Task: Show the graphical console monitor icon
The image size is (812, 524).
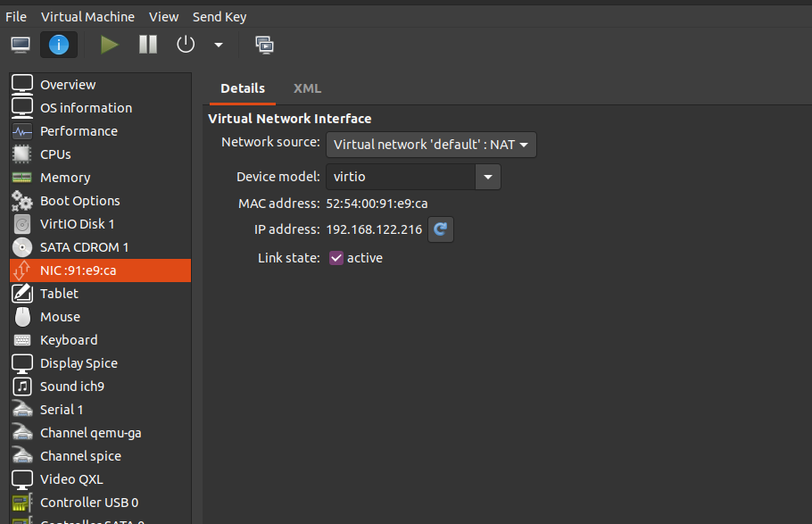Action: 21,46
